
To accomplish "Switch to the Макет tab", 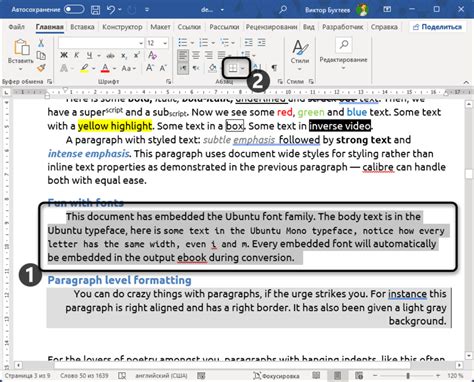I will [160, 27].
